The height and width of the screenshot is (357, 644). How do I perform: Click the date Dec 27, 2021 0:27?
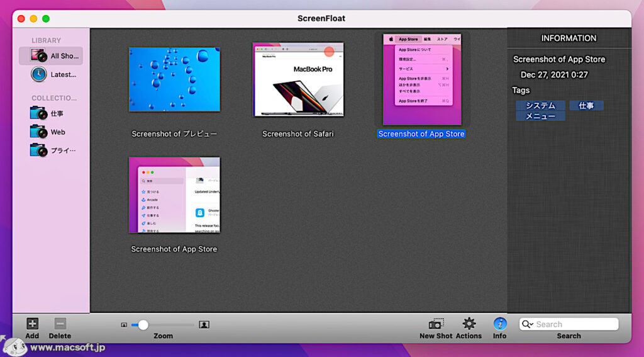(x=554, y=75)
